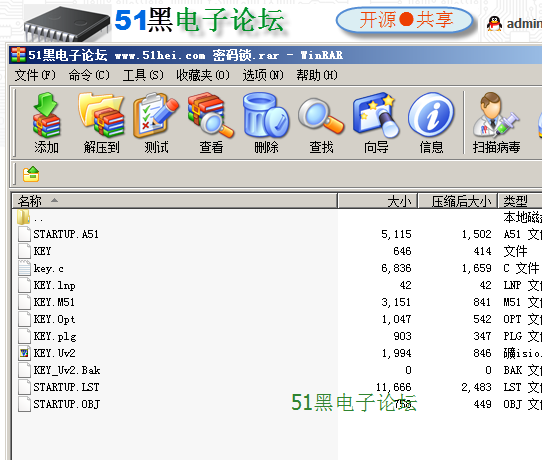Open the Tools (工具) menu
The image size is (542, 460).
tap(143, 75)
